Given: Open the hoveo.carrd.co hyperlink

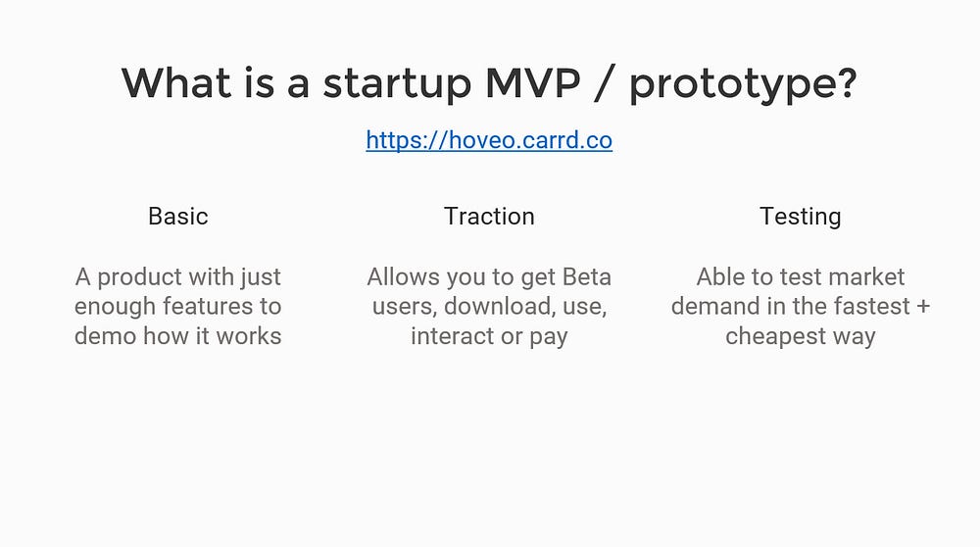Looking at the screenshot, I should click(x=489, y=140).
